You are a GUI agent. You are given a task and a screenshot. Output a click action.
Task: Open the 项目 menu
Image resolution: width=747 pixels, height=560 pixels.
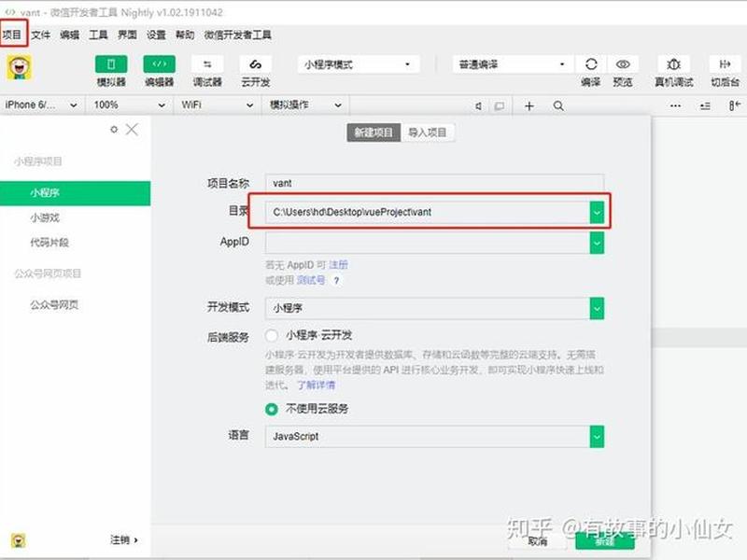(12, 35)
